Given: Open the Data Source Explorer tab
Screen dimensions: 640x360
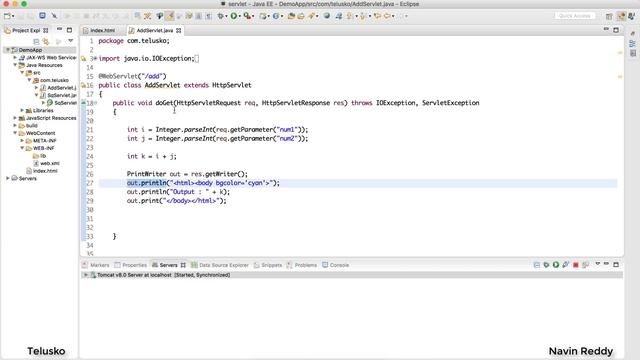Looking at the screenshot, I should coord(220,265).
